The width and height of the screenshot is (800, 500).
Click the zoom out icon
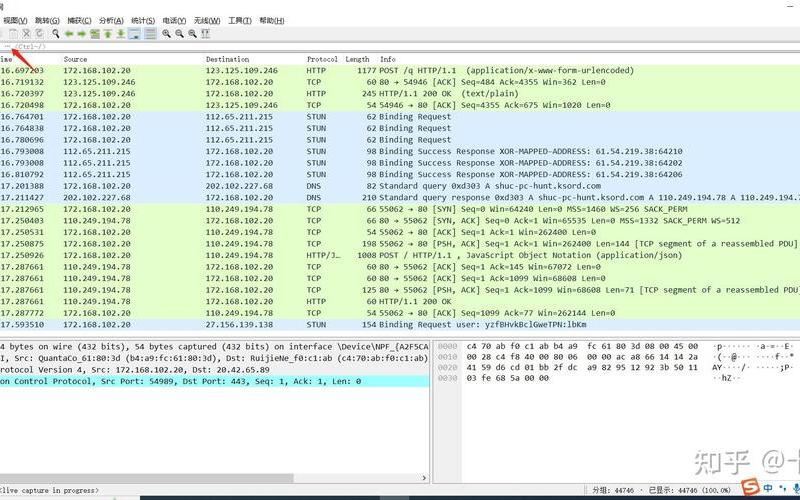179,34
